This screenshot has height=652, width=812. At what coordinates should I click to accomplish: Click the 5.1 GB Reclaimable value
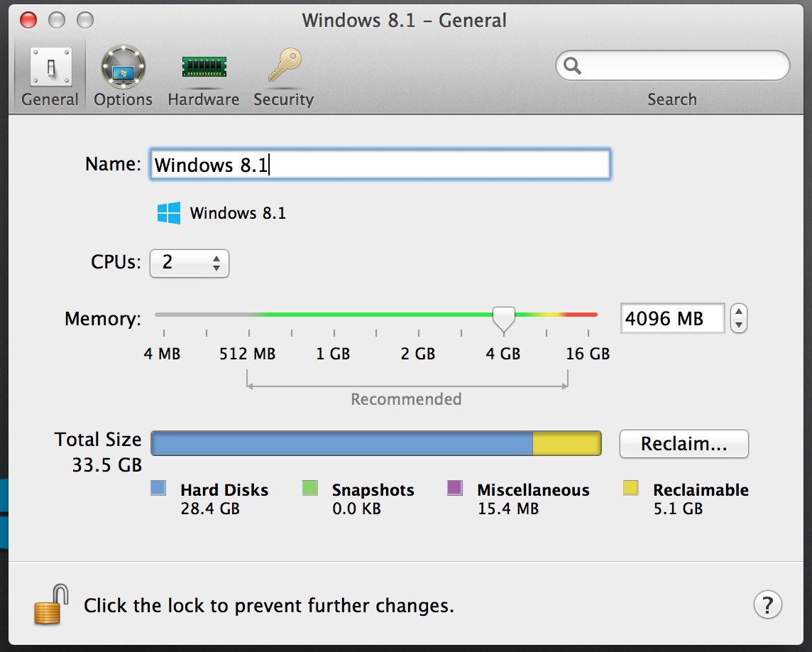pos(678,509)
